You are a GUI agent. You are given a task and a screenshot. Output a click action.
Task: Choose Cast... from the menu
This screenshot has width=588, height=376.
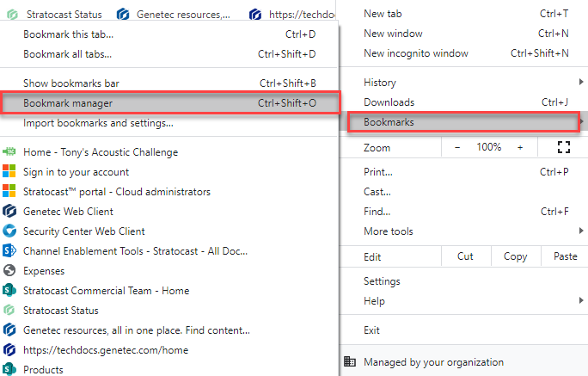(463, 192)
